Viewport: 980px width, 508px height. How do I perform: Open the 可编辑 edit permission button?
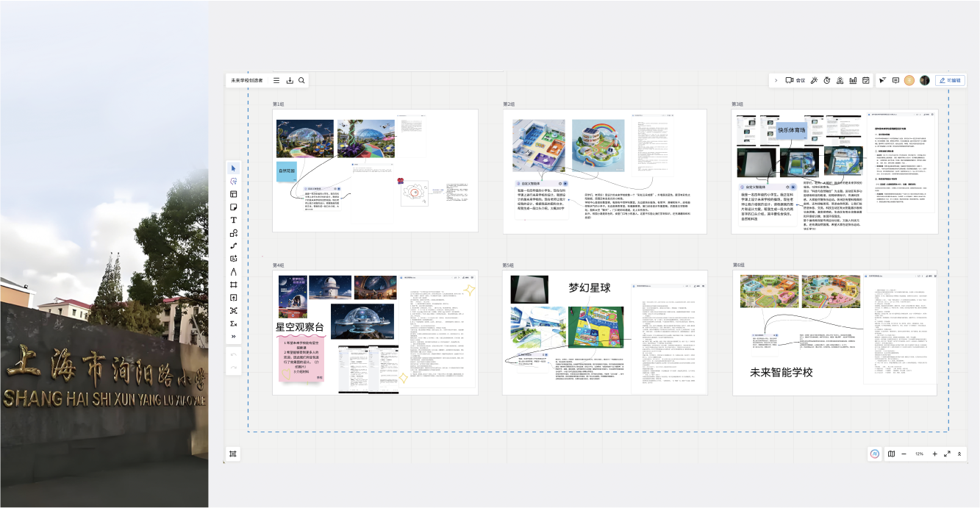[x=949, y=80]
